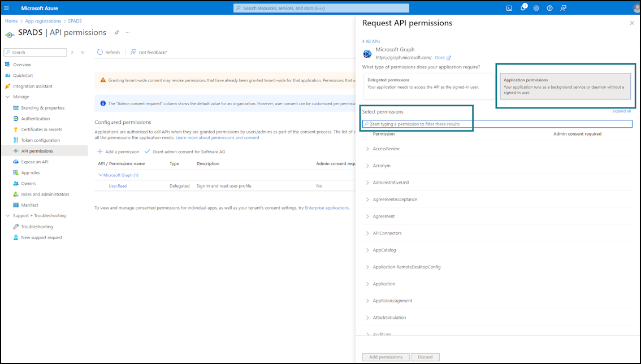Expand the AccessReview permission group

[x=367, y=149]
